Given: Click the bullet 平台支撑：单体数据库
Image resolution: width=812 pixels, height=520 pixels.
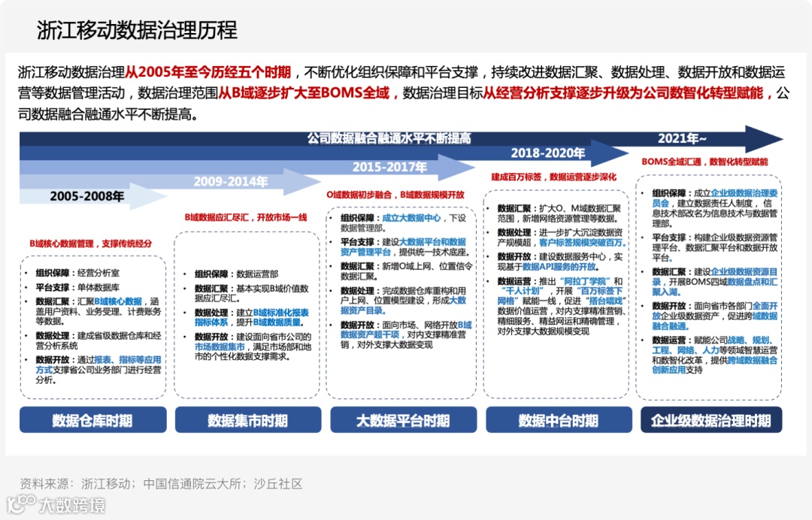Looking at the screenshot, I should click(77, 287).
